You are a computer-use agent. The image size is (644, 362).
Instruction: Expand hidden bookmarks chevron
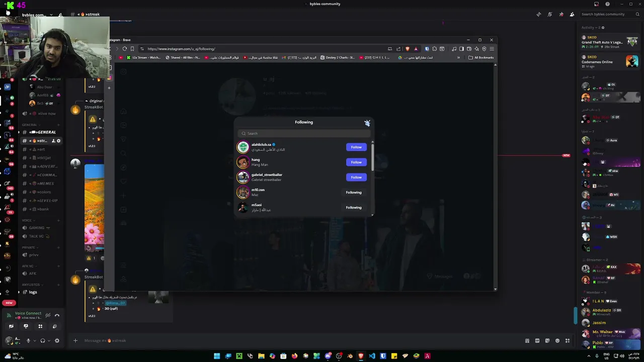click(x=458, y=57)
